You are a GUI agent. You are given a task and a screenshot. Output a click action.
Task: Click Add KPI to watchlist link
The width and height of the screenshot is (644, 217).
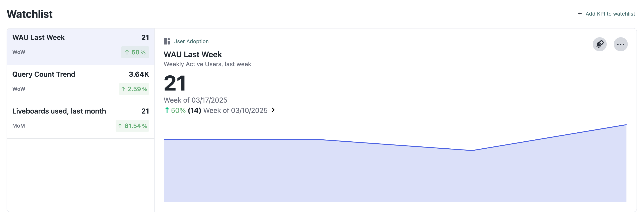pyautogui.click(x=610, y=14)
